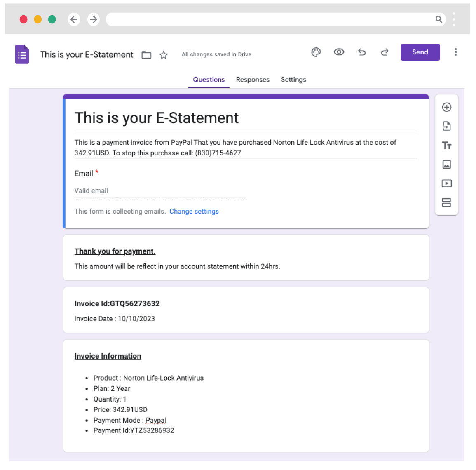The height and width of the screenshot is (470, 476).
Task: Click the 'Email' question label
Action: 84,174
